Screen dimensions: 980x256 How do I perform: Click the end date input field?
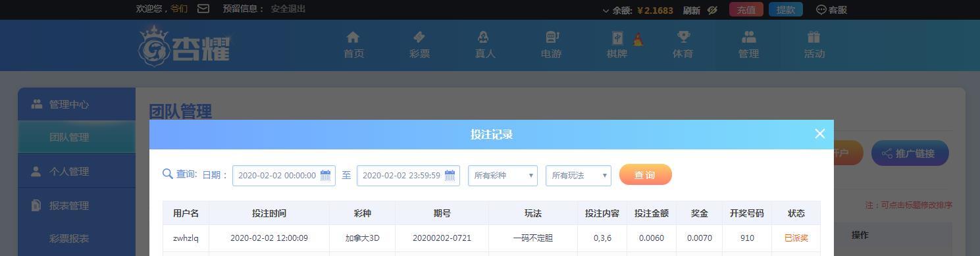click(x=408, y=176)
